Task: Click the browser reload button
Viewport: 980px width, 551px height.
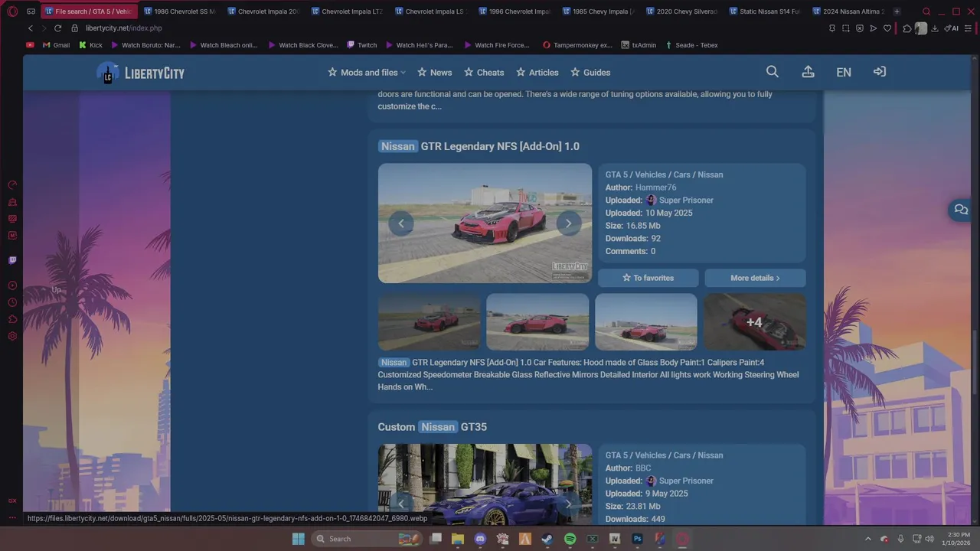Action: pyautogui.click(x=57, y=28)
